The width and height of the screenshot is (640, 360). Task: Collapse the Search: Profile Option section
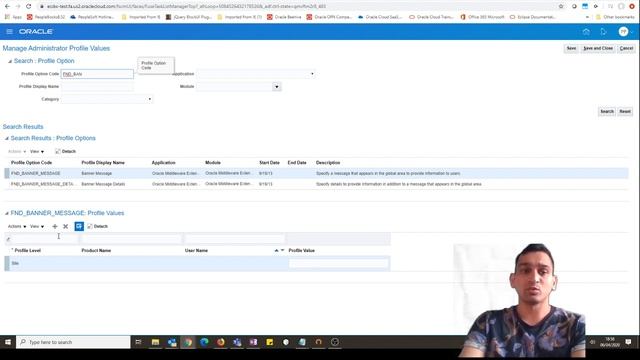coord(10,61)
